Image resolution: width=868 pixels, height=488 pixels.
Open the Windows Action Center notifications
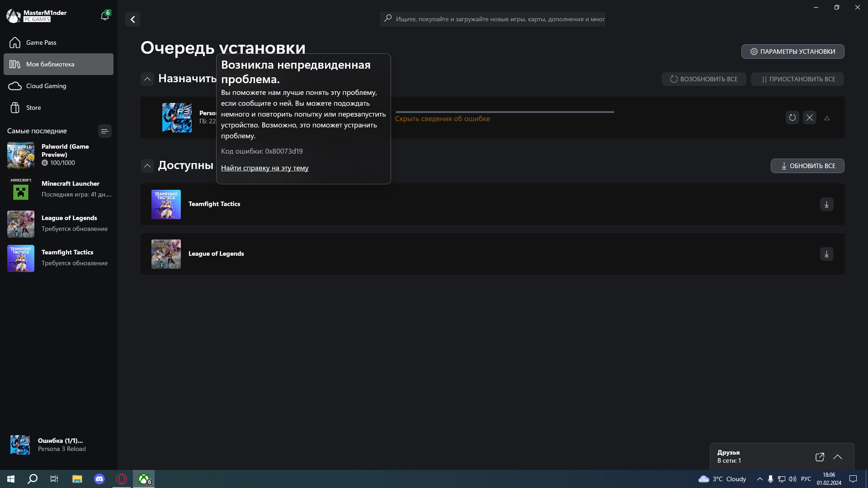click(x=853, y=479)
